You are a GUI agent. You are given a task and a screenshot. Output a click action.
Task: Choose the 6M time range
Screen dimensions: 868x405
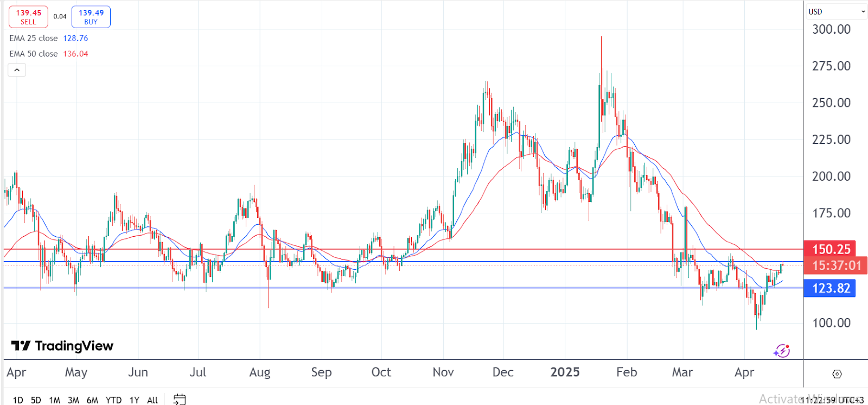[92, 400]
